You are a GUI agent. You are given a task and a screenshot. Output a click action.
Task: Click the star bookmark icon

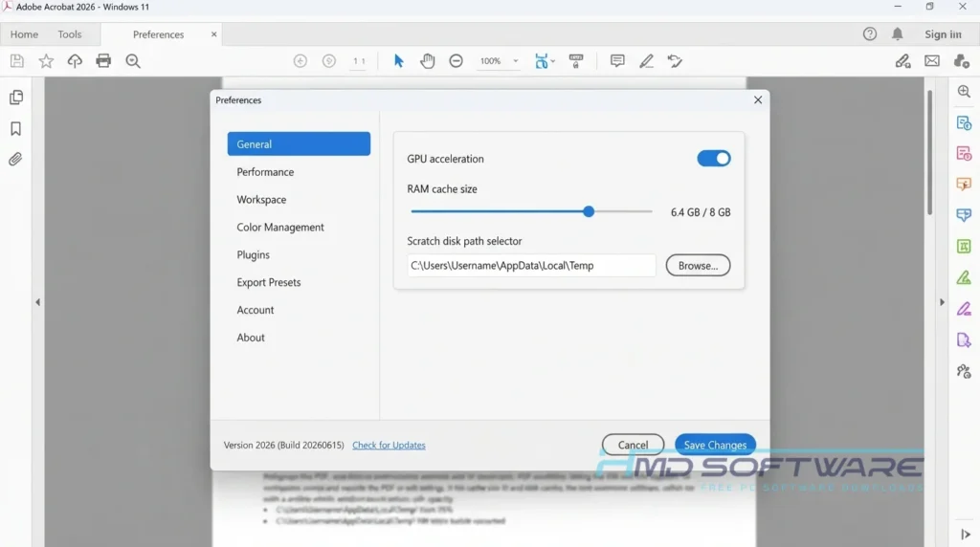(x=46, y=61)
